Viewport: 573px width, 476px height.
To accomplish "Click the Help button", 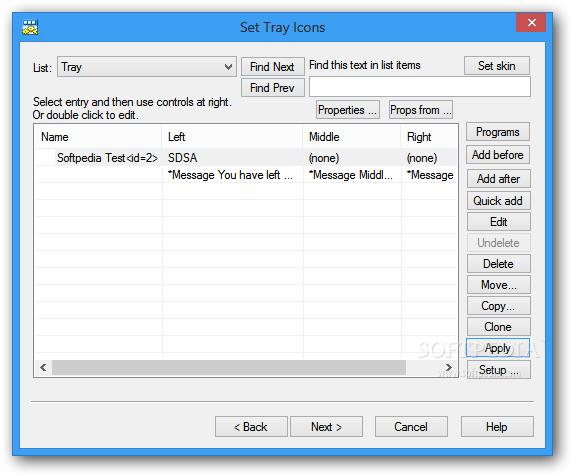I will click(x=497, y=427).
